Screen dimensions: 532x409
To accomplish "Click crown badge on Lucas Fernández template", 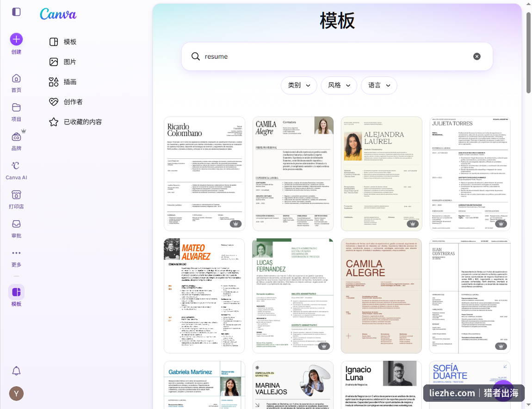I will (324, 346).
